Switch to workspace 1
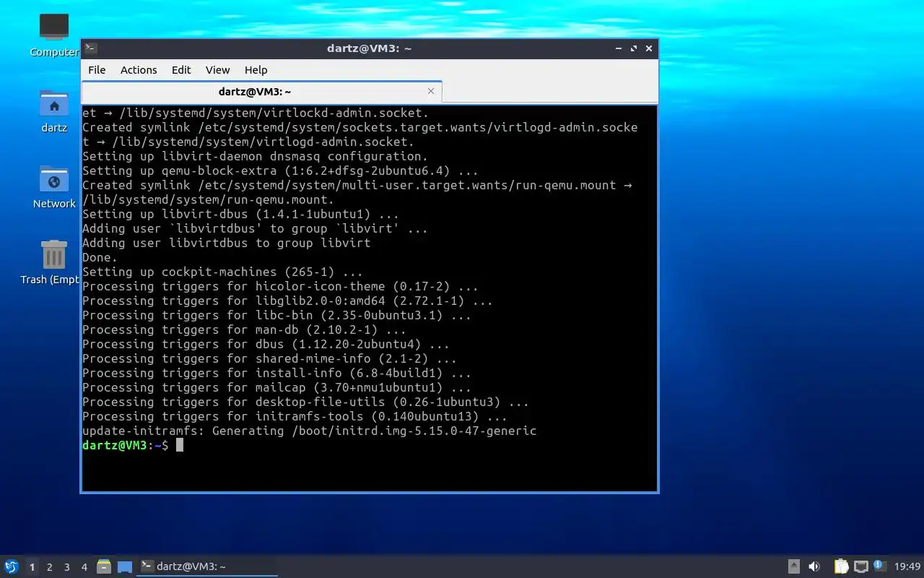 click(32, 567)
